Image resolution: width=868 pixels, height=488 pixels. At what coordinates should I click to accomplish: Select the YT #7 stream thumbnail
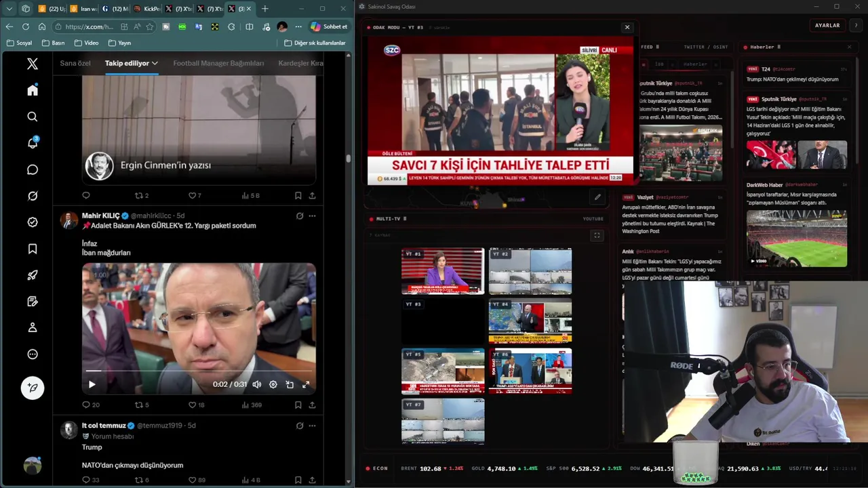click(443, 421)
